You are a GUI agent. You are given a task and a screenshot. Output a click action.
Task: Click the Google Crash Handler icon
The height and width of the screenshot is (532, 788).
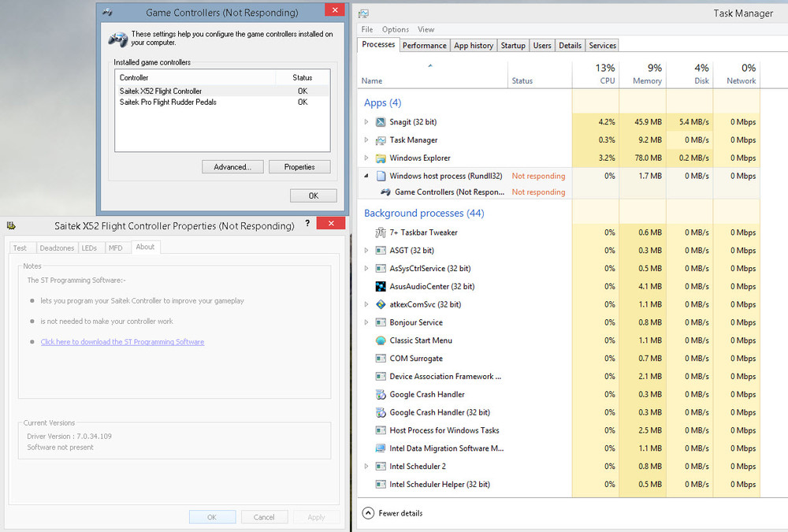381,395
